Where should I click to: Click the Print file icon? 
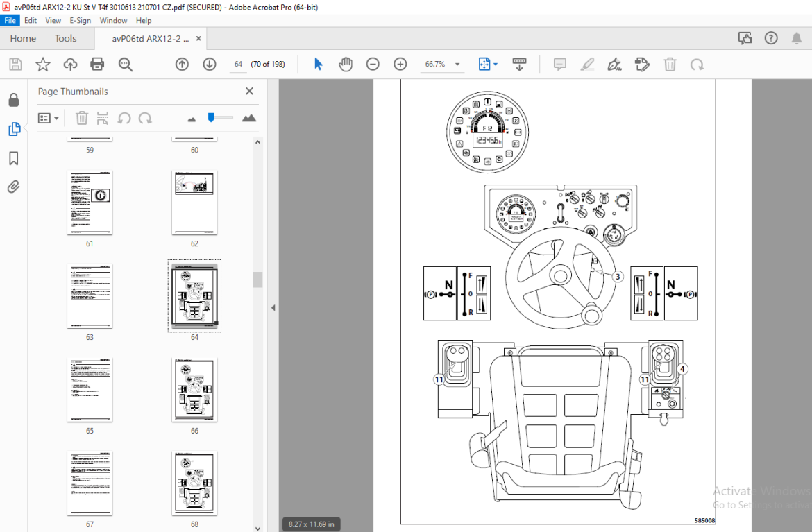tap(97, 65)
